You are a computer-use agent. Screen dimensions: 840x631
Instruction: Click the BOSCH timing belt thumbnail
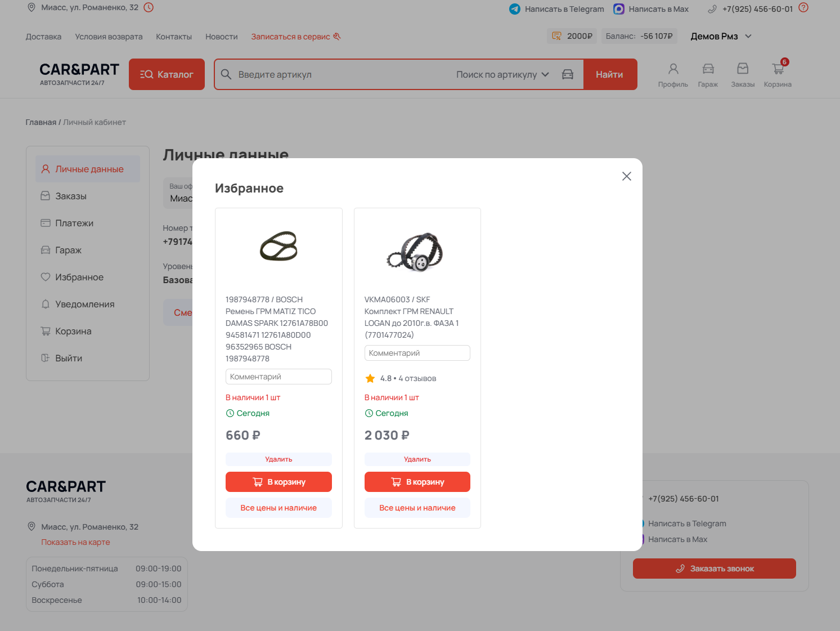pos(278,247)
